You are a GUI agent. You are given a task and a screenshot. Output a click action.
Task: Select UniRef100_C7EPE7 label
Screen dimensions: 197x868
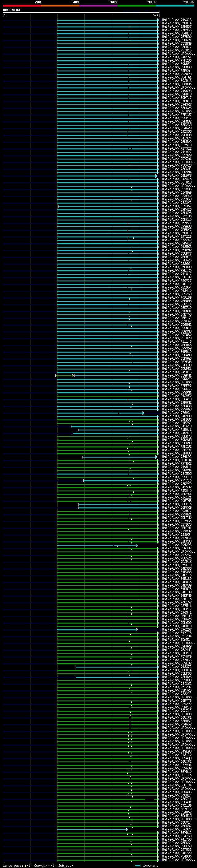[177, 609]
